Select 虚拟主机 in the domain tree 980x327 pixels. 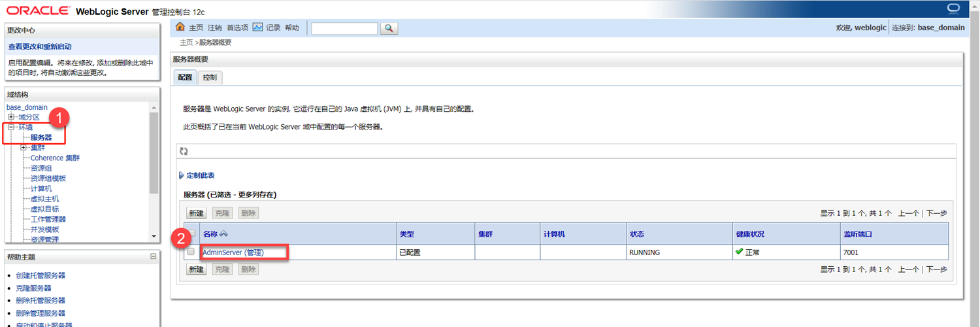(44, 199)
